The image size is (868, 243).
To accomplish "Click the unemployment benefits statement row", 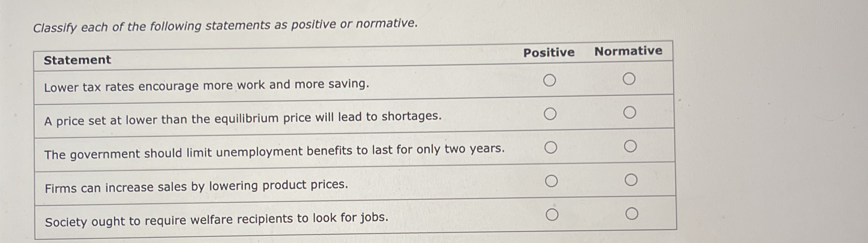I will click(275, 150).
